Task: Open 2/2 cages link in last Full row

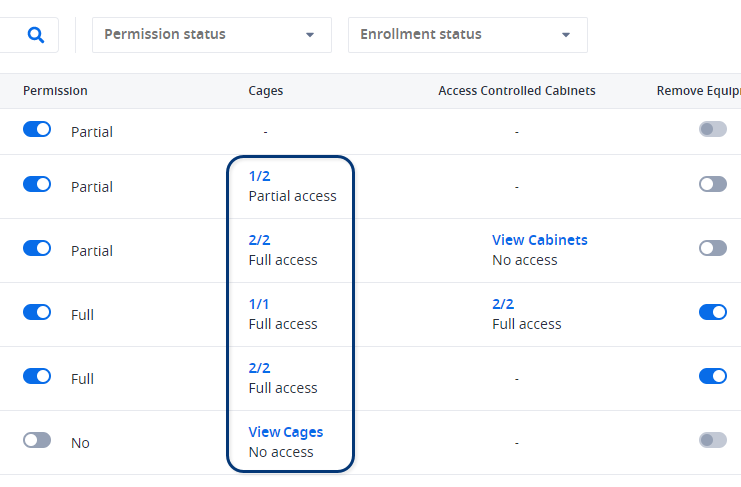Action: click(259, 368)
